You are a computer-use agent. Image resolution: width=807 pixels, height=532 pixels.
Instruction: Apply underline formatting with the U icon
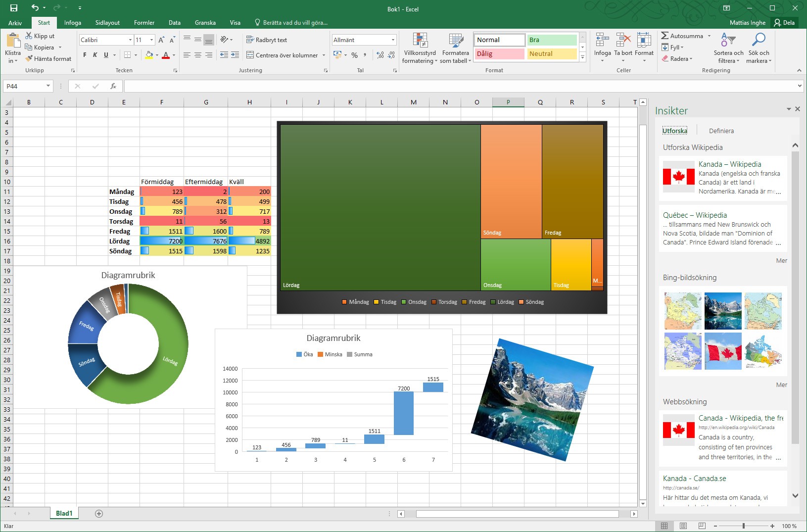coord(105,55)
